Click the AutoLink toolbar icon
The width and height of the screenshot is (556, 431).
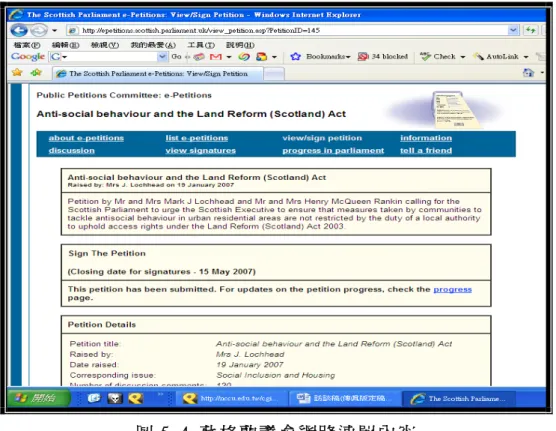pos(479,56)
